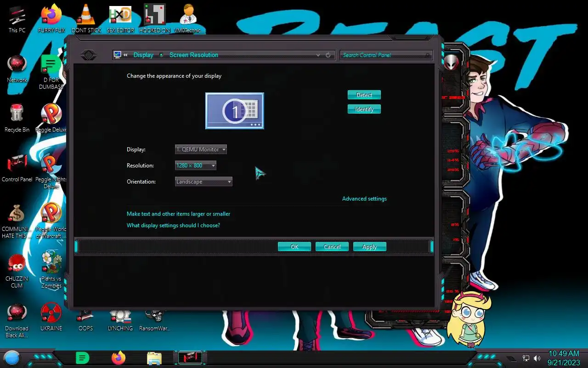588x368 pixels.
Task: Open the Download Black Alienware shortcut
Action: coord(17,321)
